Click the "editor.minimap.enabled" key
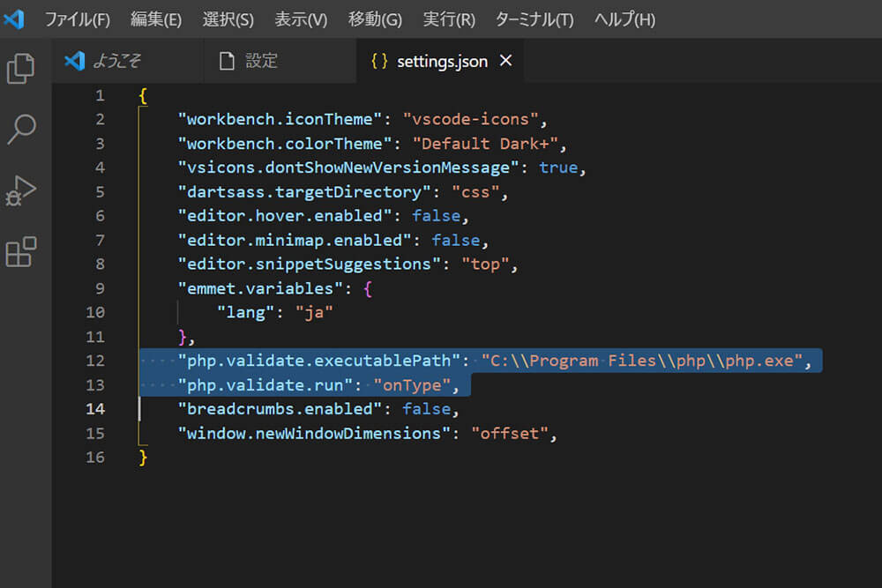This screenshot has width=882, height=588. click(x=295, y=240)
